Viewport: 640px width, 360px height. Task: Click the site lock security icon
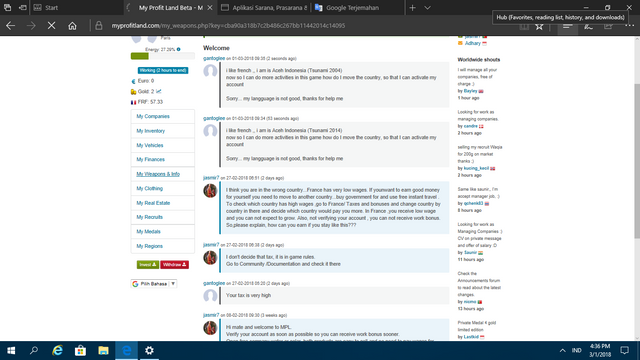pos(99,26)
